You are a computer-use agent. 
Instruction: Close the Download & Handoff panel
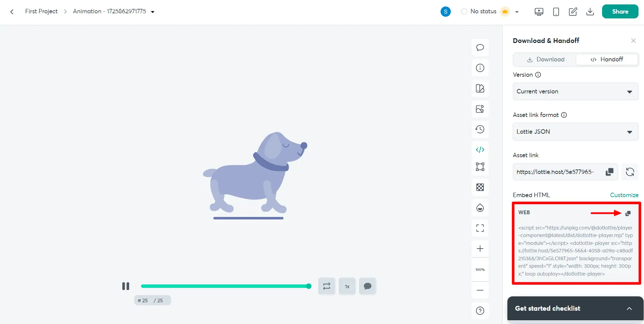tap(633, 41)
